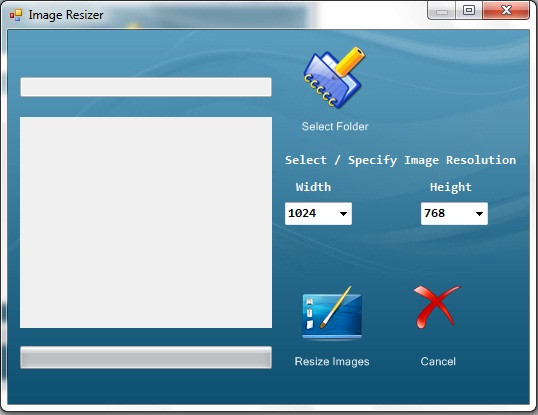This screenshot has width=538, height=415.
Task: Close the Image Resizer window
Action: (506, 10)
